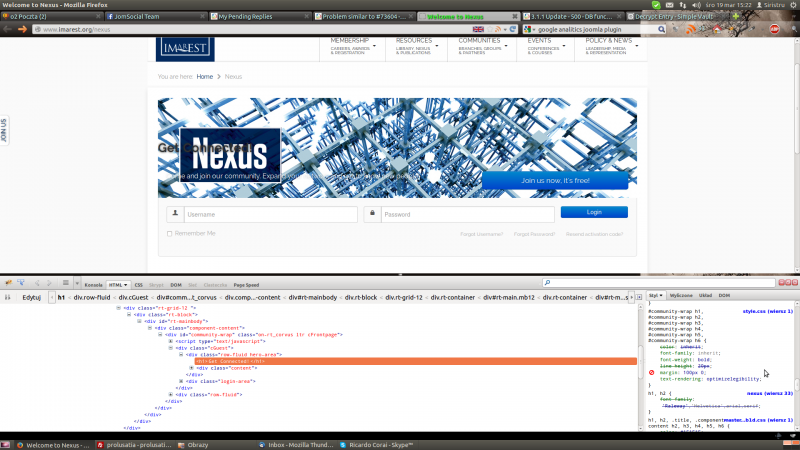800x450 pixels.
Task: Click the break on mutate pause icon
Action: coord(8,297)
